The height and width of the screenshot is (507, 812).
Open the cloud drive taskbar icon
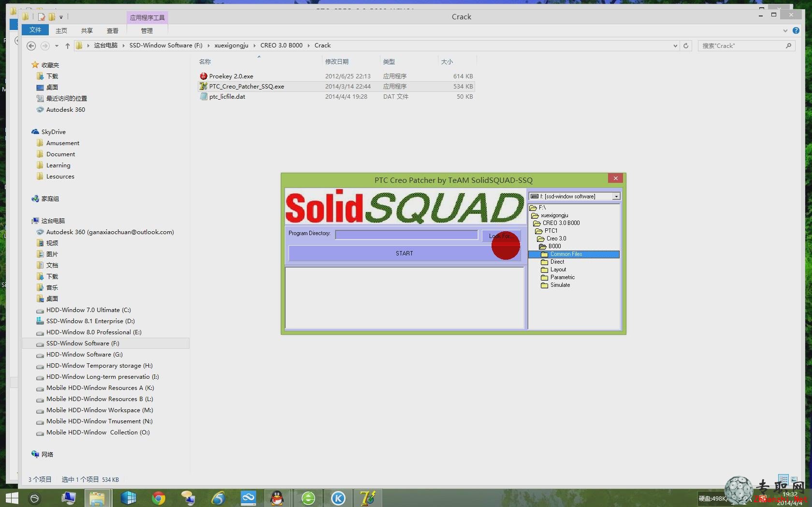tap(248, 498)
